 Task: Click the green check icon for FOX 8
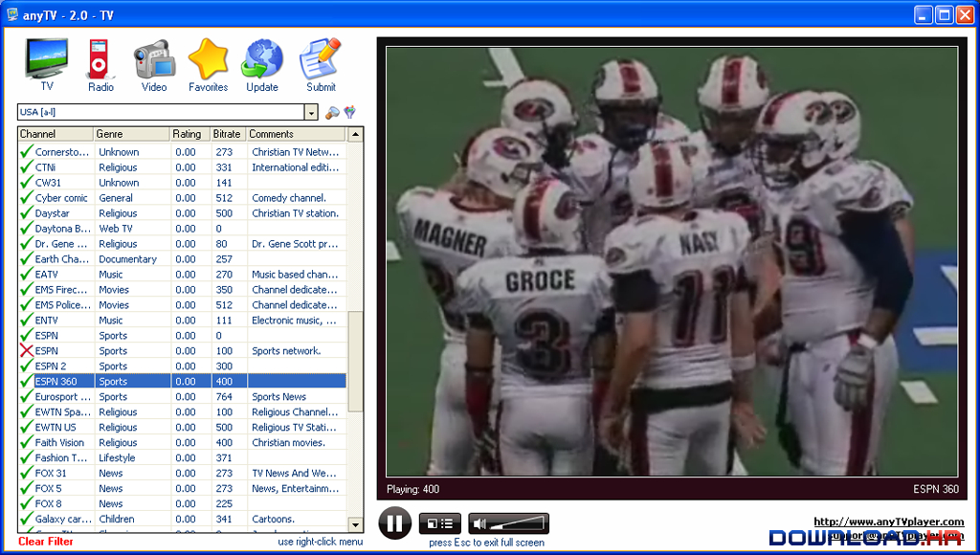tap(26, 503)
